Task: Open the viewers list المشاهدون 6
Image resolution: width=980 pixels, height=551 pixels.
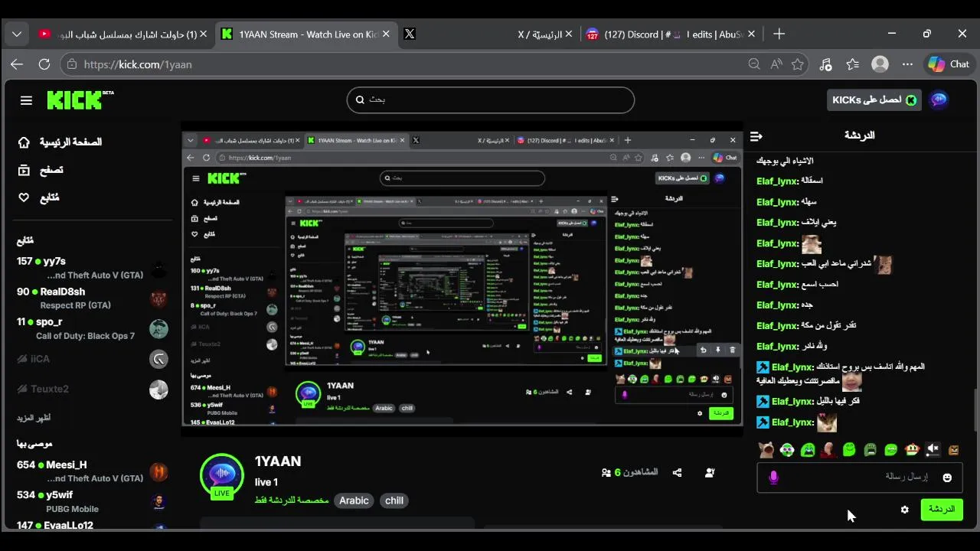Action: point(629,473)
